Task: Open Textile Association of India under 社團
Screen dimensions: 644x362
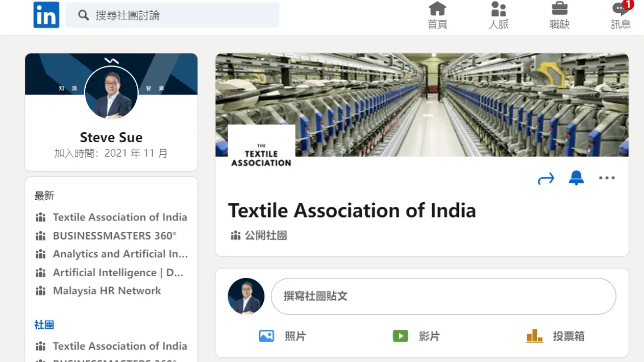Action: click(120, 346)
